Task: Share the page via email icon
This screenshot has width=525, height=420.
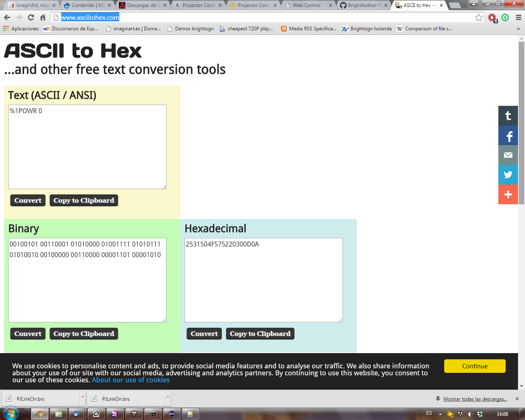Action: tap(508, 155)
